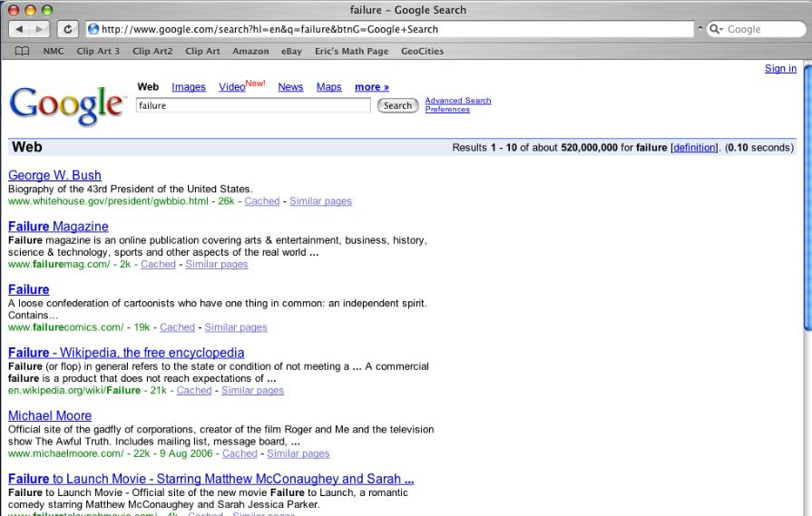The width and height of the screenshot is (812, 516).
Task: Open Similar pages for michaelmoore.com result
Action: 298,453
